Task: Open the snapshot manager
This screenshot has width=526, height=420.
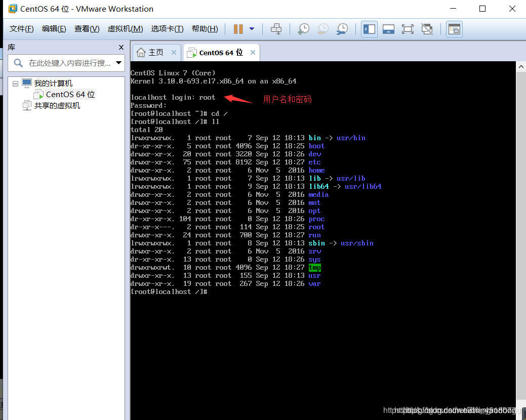Action: pyautogui.click(x=342, y=29)
